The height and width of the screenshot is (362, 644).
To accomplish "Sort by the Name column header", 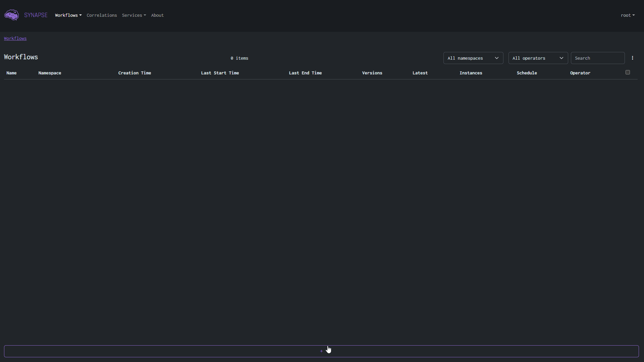I will point(11,73).
